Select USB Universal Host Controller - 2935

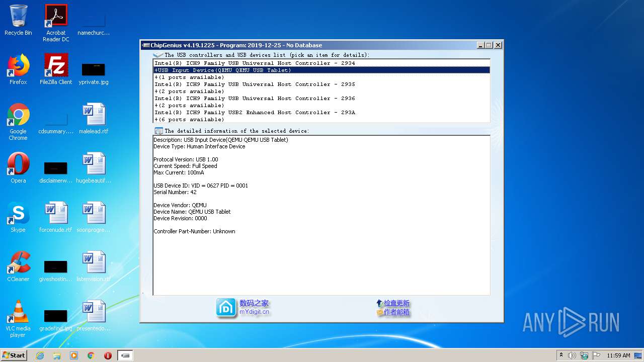coord(321,84)
